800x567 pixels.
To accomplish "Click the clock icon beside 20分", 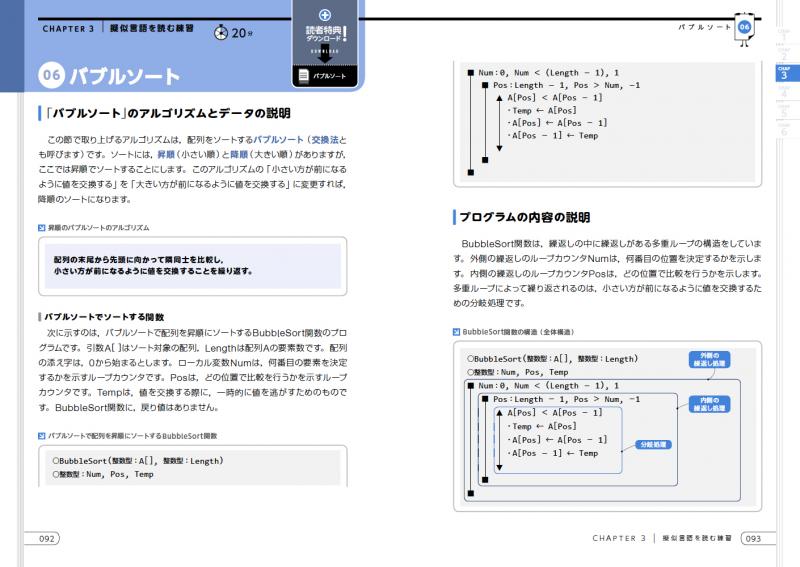I will [x=220, y=33].
